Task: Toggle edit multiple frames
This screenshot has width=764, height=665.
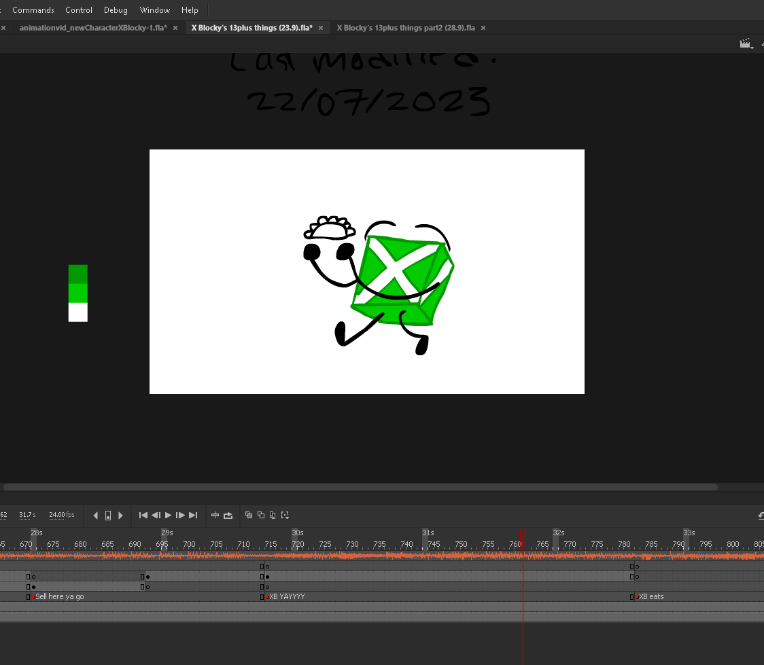Action: click(273, 515)
